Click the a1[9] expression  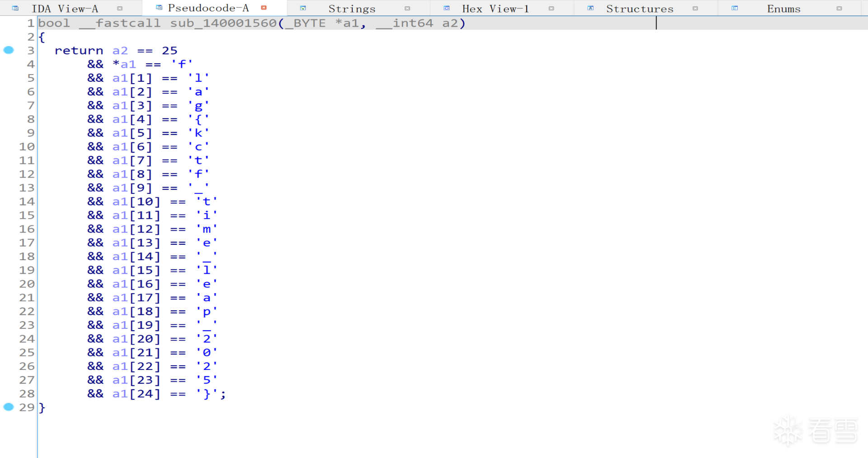pos(132,188)
